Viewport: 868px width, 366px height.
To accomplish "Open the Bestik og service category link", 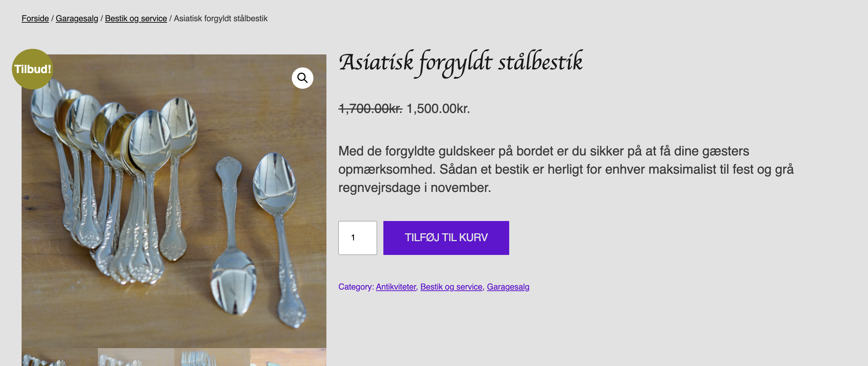I will 451,287.
